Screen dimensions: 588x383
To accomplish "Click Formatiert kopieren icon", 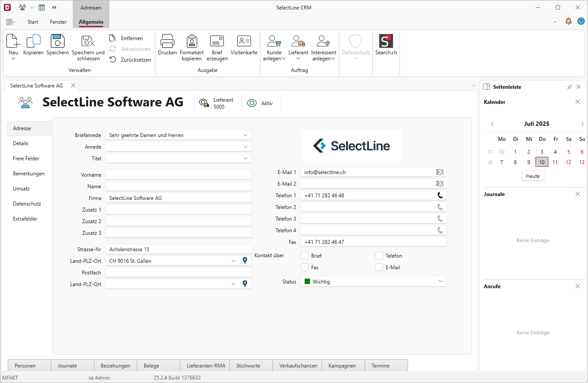I will [x=192, y=41].
